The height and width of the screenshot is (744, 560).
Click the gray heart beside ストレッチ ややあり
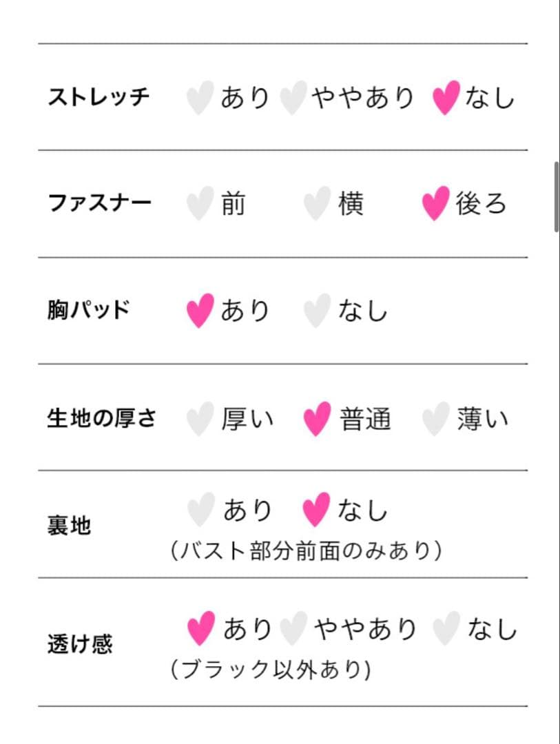point(293,98)
